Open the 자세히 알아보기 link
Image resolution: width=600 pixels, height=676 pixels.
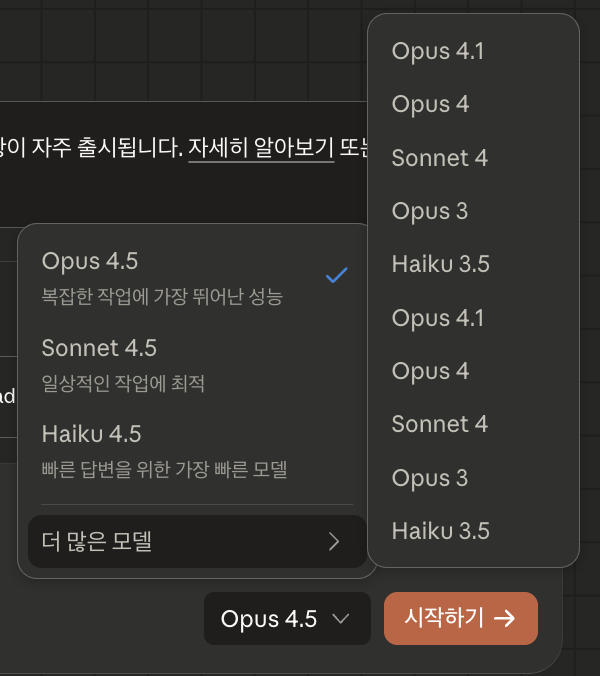pyautogui.click(x=261, y=148)
